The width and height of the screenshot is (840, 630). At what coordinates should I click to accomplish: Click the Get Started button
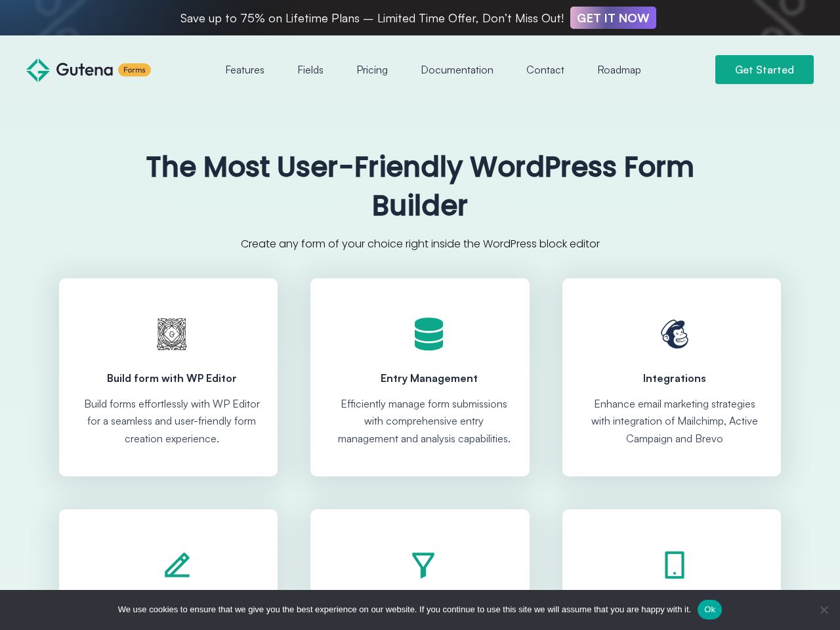point(765,70)
